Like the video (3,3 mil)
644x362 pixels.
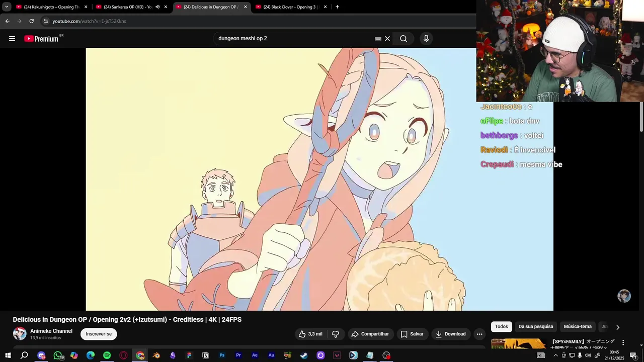click(310, 334)
